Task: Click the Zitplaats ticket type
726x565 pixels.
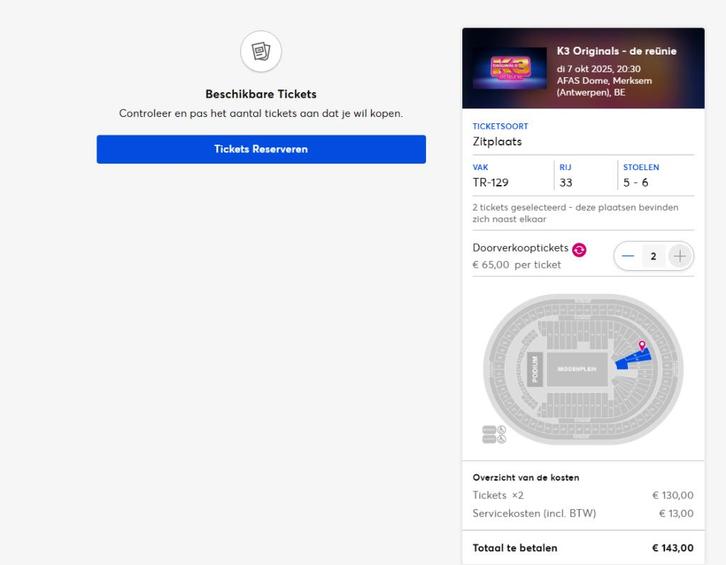Action: tap(497, 142)
